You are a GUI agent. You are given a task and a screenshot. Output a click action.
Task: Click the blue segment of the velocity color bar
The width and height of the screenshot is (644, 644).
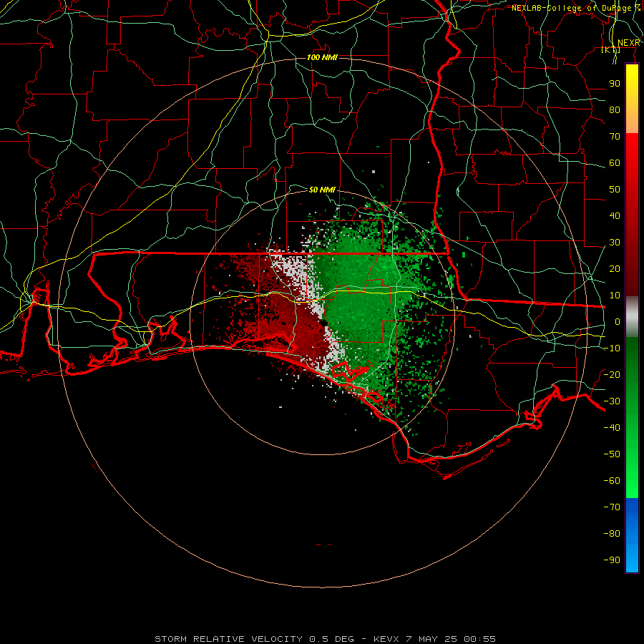point(632,535)
